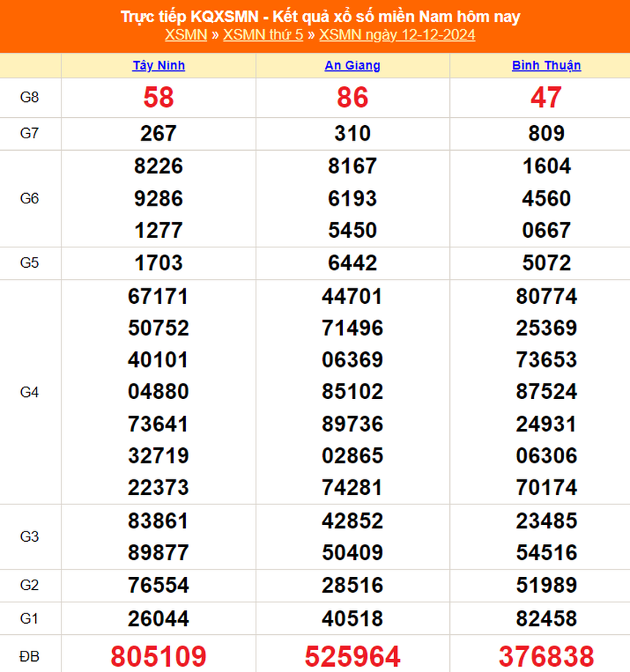
Task: Select the Bình Thuận column header
Action: point(546,65)
